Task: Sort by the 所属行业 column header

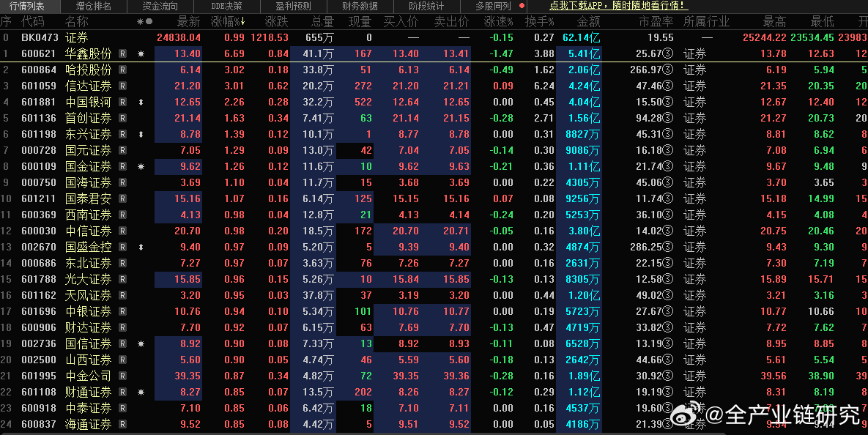Action: tap(706, 21)
